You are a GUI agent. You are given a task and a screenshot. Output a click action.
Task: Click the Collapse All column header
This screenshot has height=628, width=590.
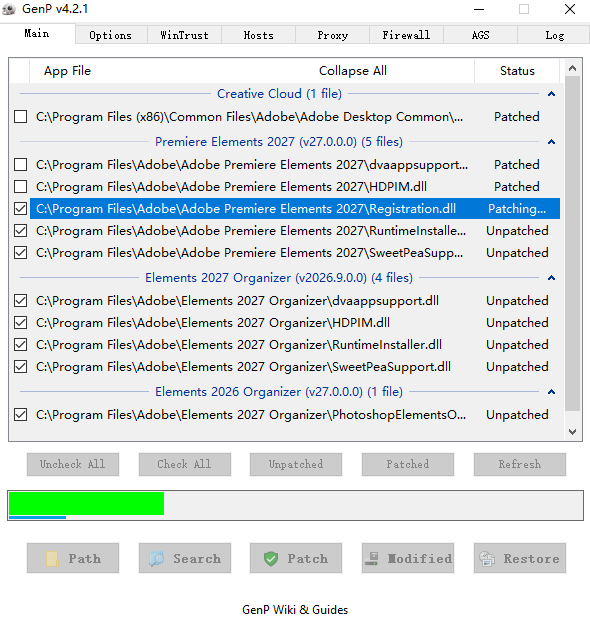pos(353,71)
